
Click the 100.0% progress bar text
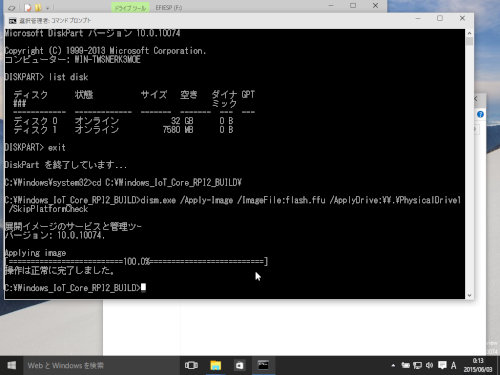click(x=137, y=261)
